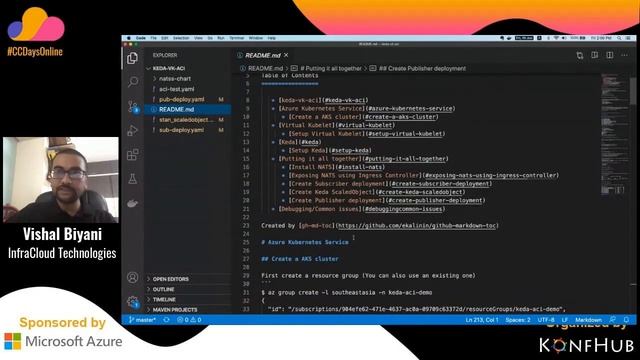Click the '## Create a AKS cluster' heading line
Image resolution: width=640 pixels, height=360 pixels.
pyautogui.click(x=300, y=259)
